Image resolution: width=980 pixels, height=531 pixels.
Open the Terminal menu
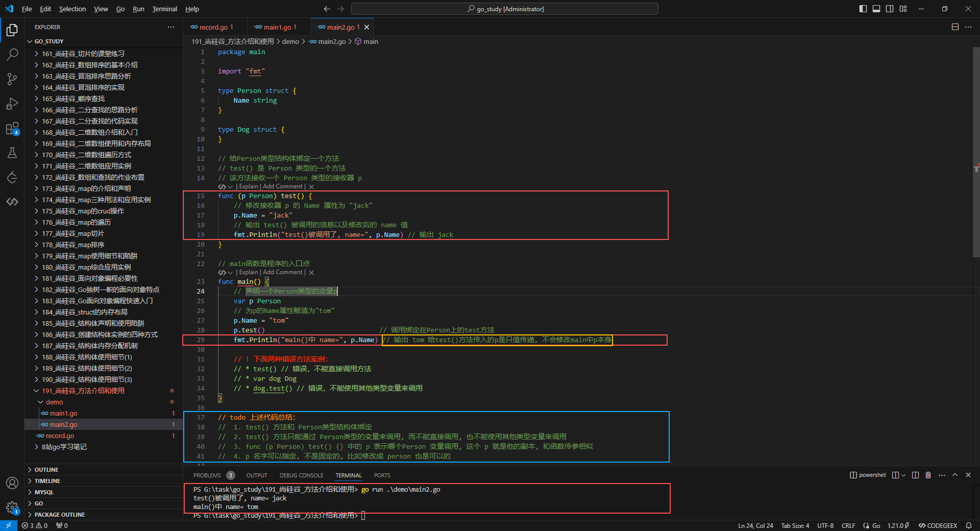tap(164, 9)
